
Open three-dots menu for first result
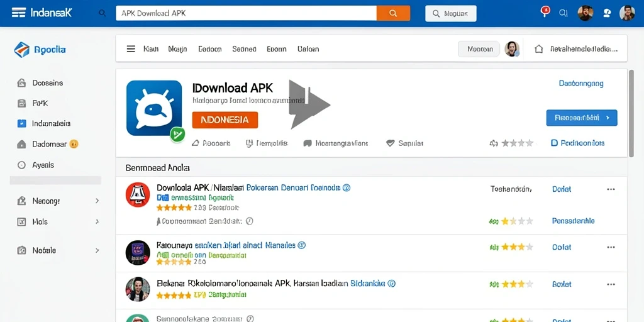[x=611, y=189]
